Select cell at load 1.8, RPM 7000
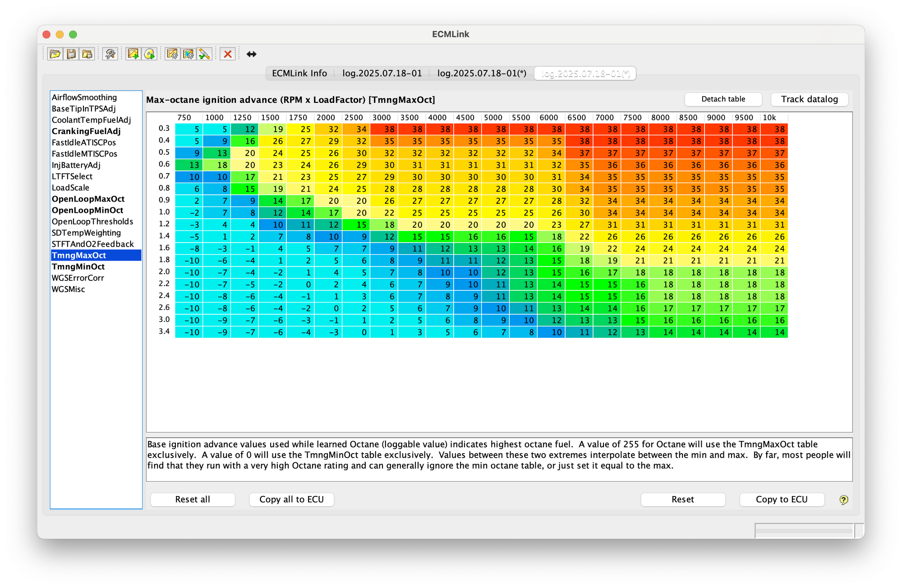Viewport: 902px width, 588px height. click(x=607, y=261)
